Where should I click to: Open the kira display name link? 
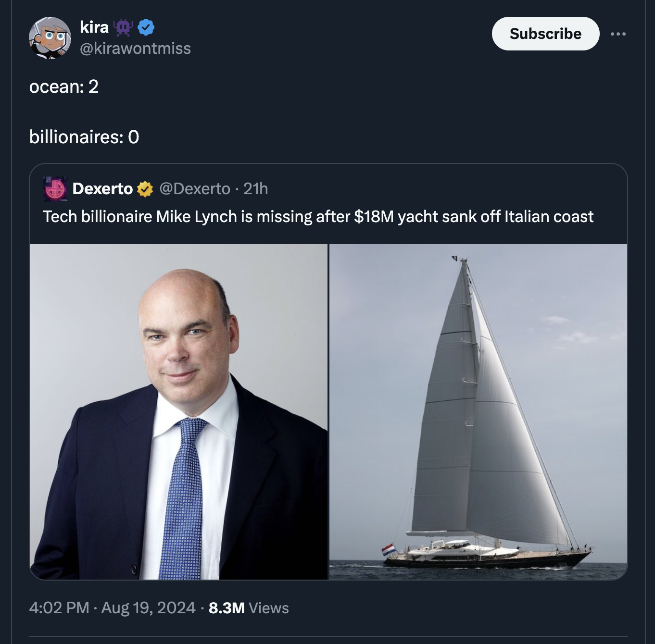[x=94, y=27]
